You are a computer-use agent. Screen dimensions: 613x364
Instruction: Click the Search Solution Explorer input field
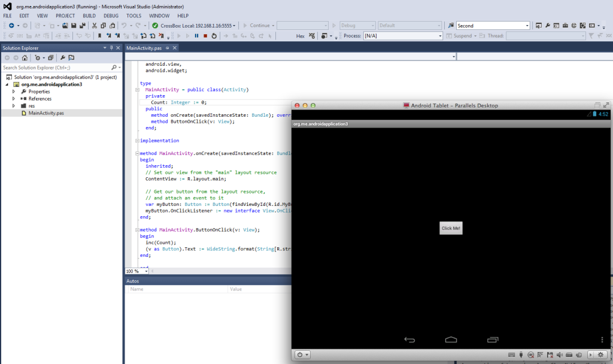tap(56, 68)
